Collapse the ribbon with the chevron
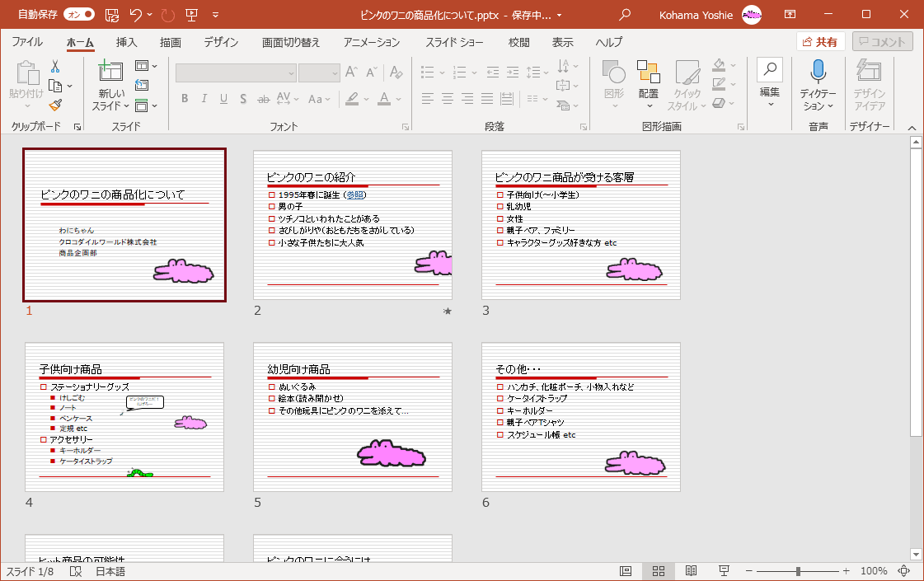 912,127
